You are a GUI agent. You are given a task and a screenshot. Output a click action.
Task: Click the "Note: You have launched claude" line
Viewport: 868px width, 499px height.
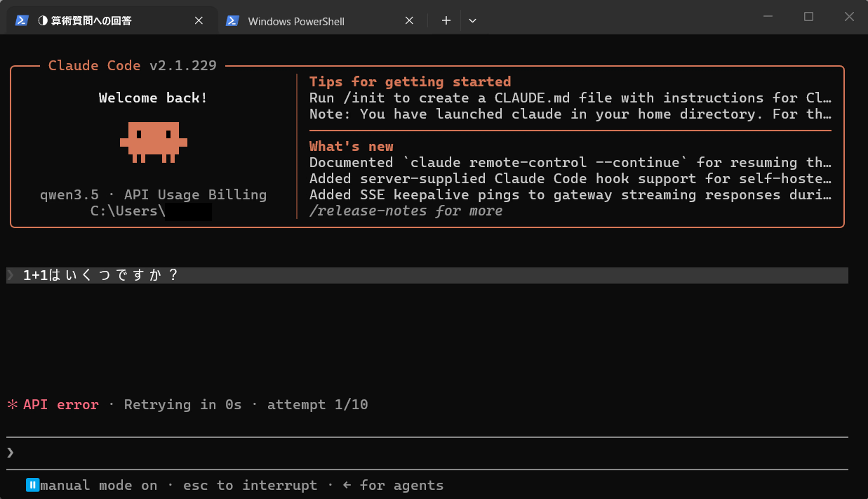pos(570,114)
